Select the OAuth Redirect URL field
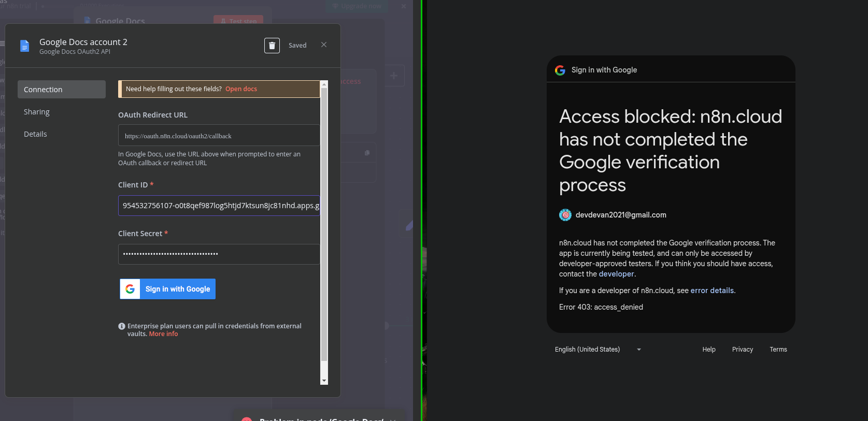Viewport: 868px width, 421px height. pos(219,136)
